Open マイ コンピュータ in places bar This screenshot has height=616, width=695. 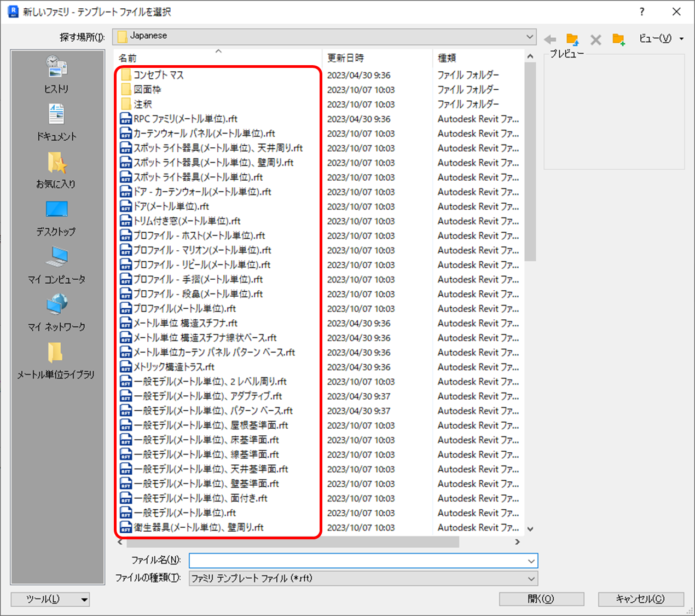coord(57,265)
